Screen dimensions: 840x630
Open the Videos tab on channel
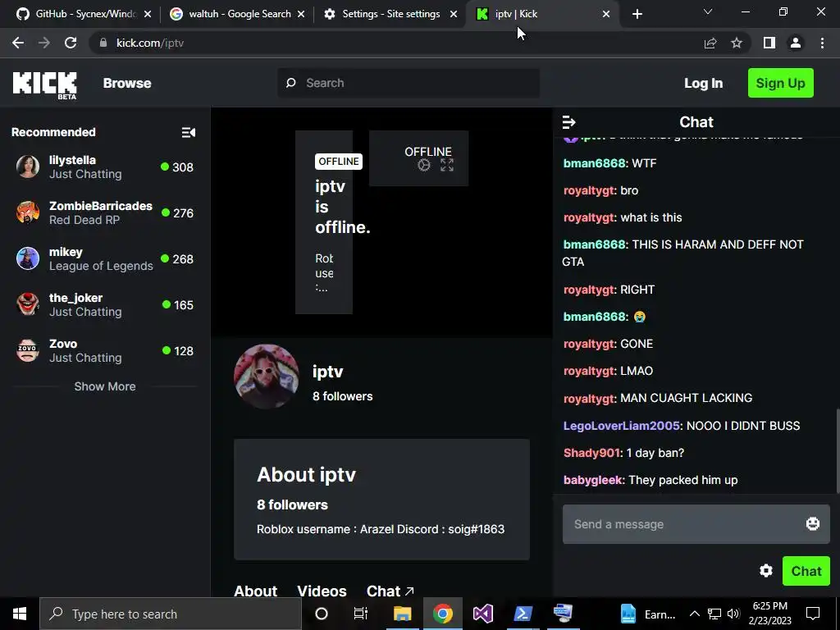click(x=322, y=591)
